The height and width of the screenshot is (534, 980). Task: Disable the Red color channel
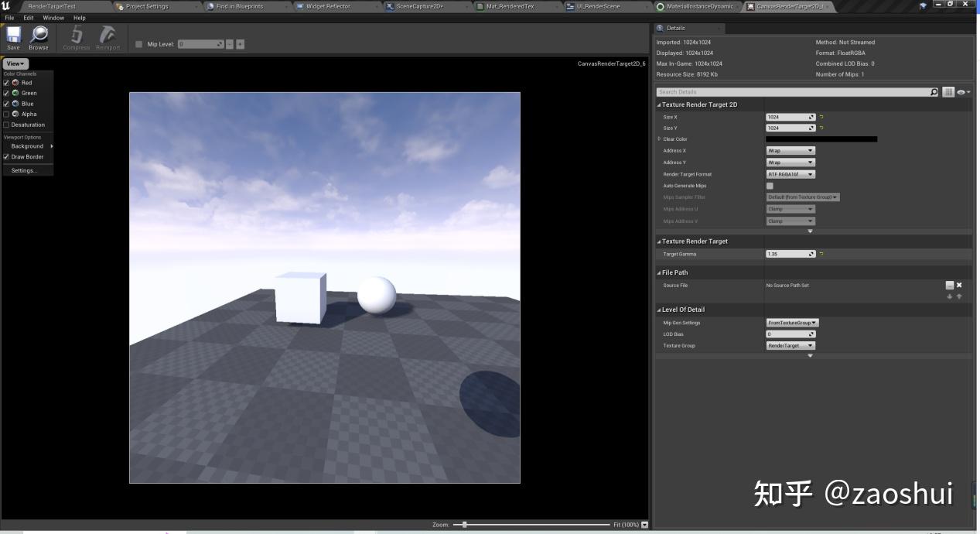tap(7, 83)
